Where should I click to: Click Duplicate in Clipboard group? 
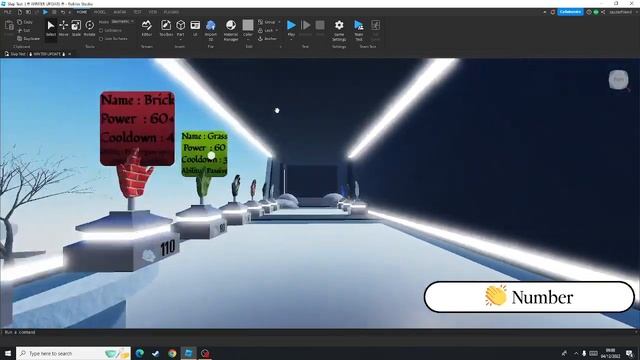29,38
